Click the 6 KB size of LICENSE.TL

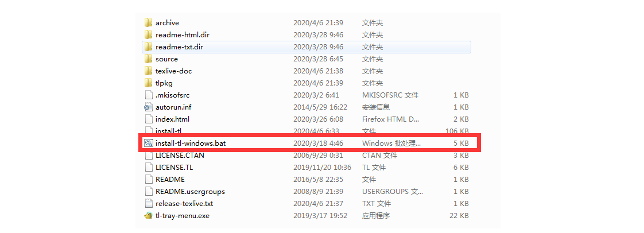(x=461, y=167)
